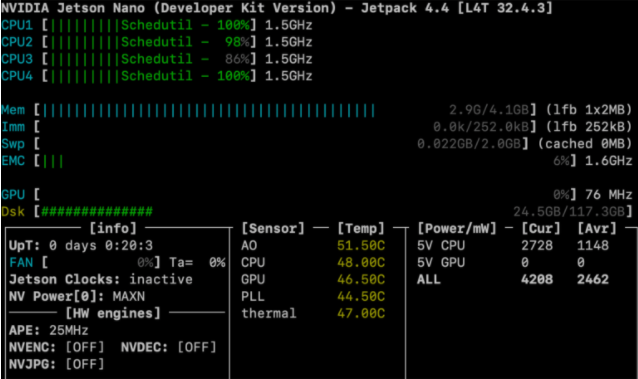Click the (lfb 1x2MB) text
The width and height of the screenshot is (638, 379).
588,110
